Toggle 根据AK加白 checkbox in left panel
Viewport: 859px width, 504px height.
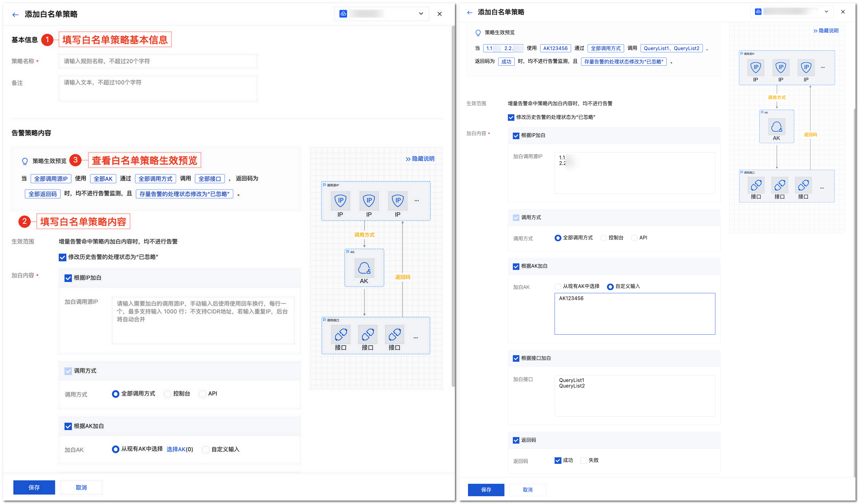click(x=68, y=426)
